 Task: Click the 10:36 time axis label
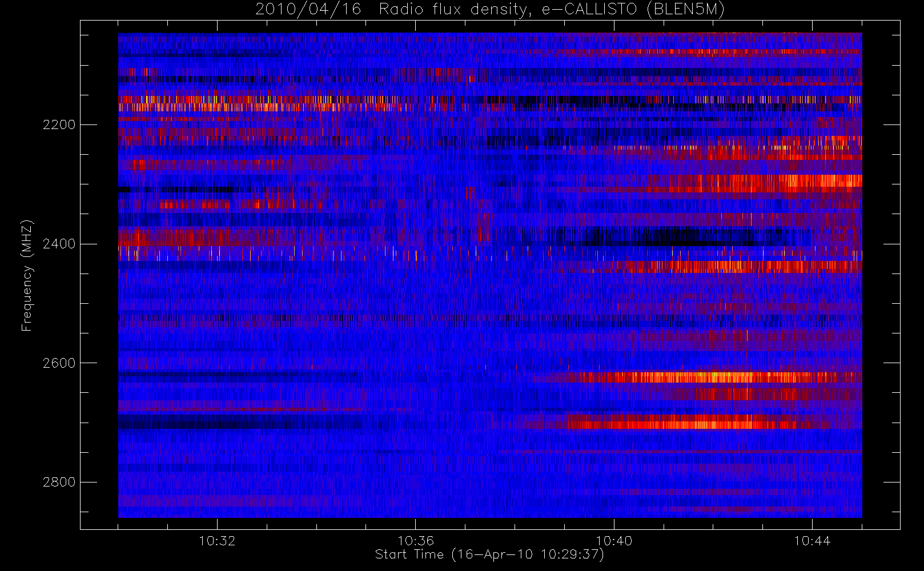click(416, 541)
